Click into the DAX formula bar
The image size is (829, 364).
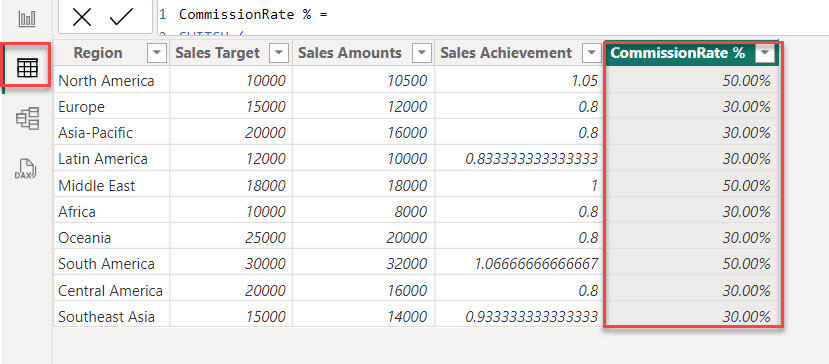tap(492, 17)
